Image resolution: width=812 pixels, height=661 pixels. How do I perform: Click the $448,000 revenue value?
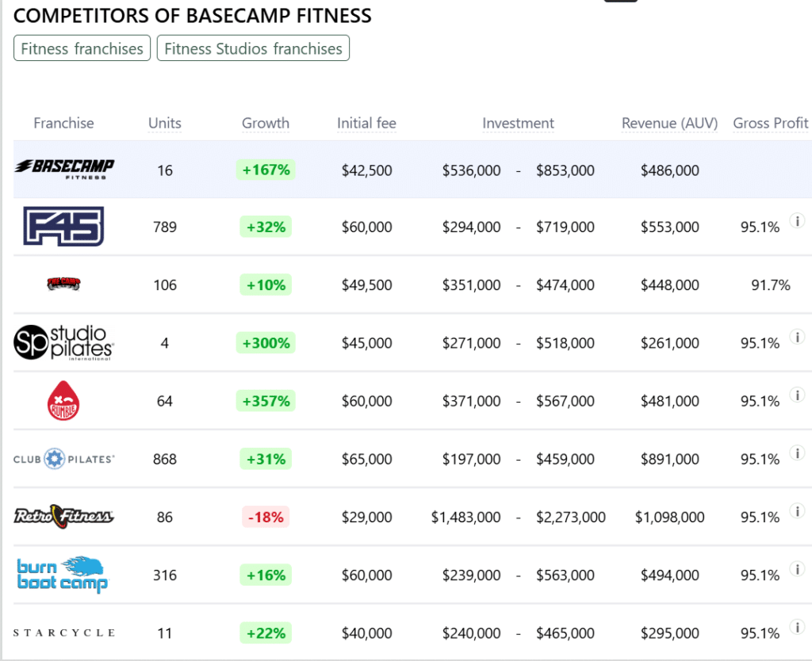point(669,285)
